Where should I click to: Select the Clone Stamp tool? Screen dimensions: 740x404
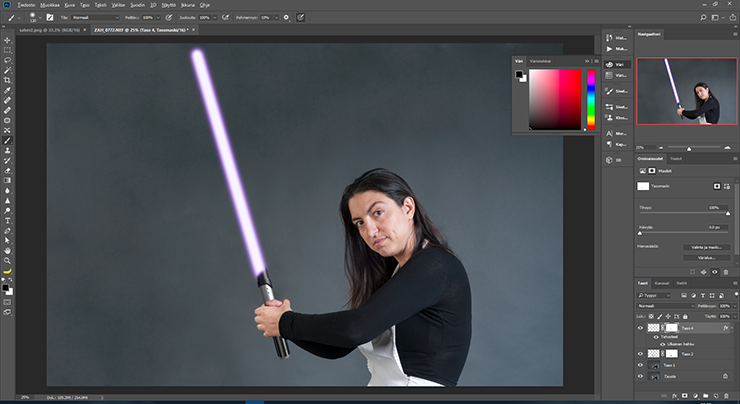tap(7, 151)
